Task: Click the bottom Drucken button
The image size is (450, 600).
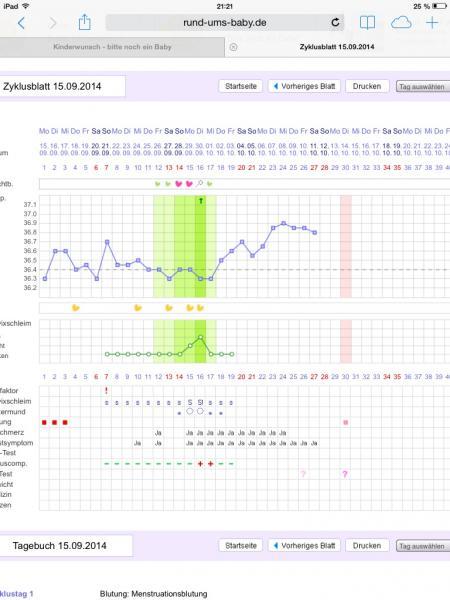Action: click(367, 545)
